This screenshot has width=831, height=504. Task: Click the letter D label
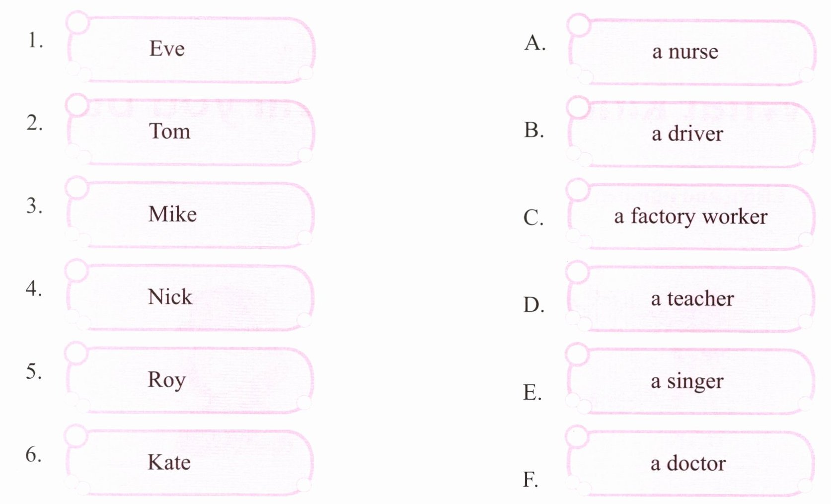(x=533, y=305)
